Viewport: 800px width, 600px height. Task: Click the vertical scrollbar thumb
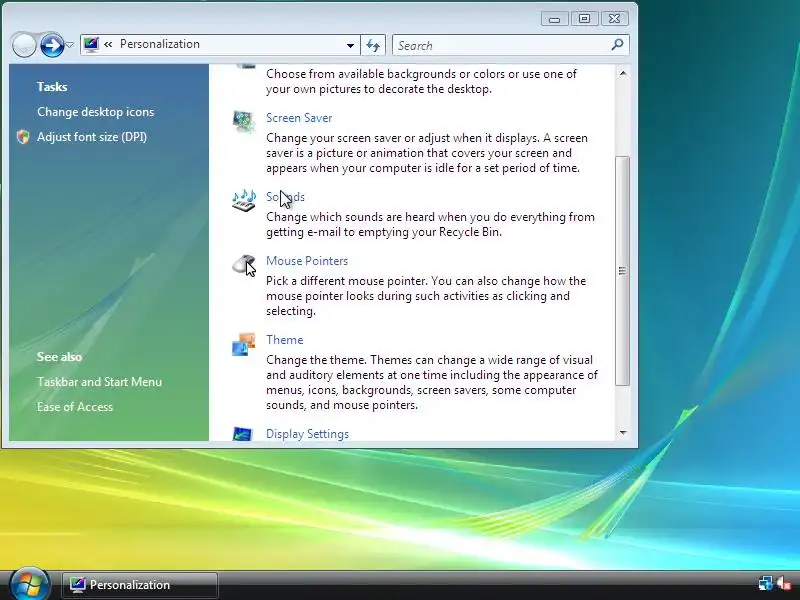tap(622, 270)
